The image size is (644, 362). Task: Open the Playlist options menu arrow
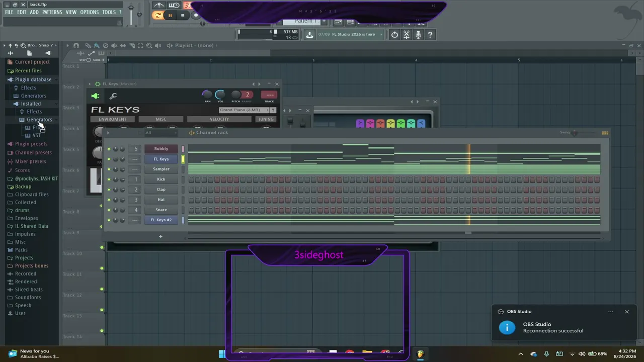(67, 45)
